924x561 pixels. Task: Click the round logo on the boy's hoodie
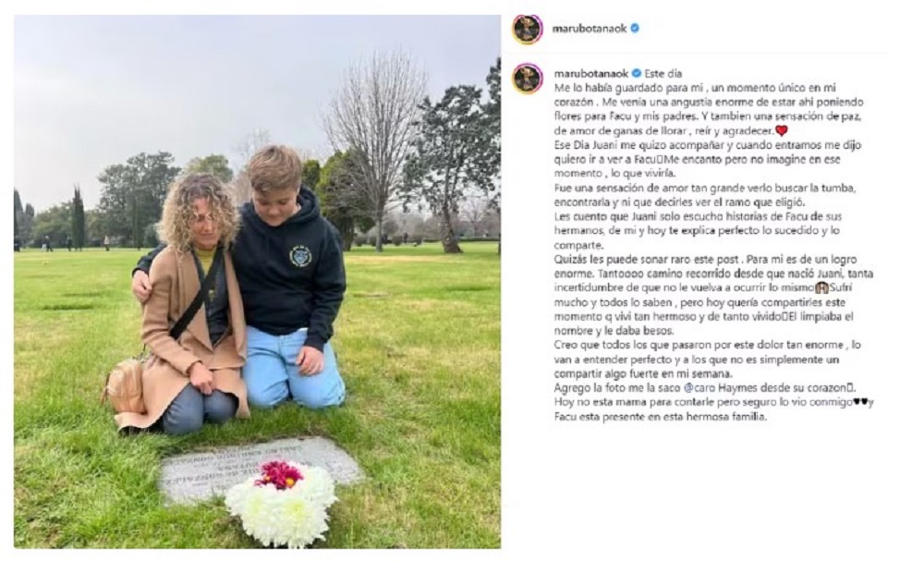pyautogui.click(x=300, y=256)
